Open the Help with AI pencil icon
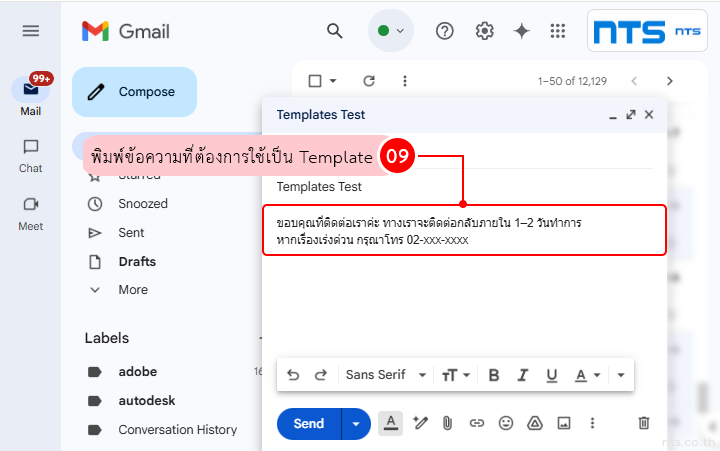This screenshot has width=720, height=451. coord(420,423)
